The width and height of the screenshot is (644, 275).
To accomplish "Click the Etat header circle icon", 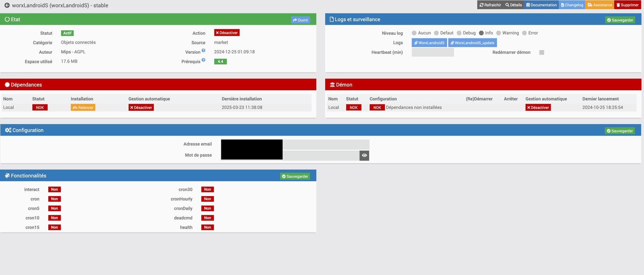I will click(x=7, y=19).
